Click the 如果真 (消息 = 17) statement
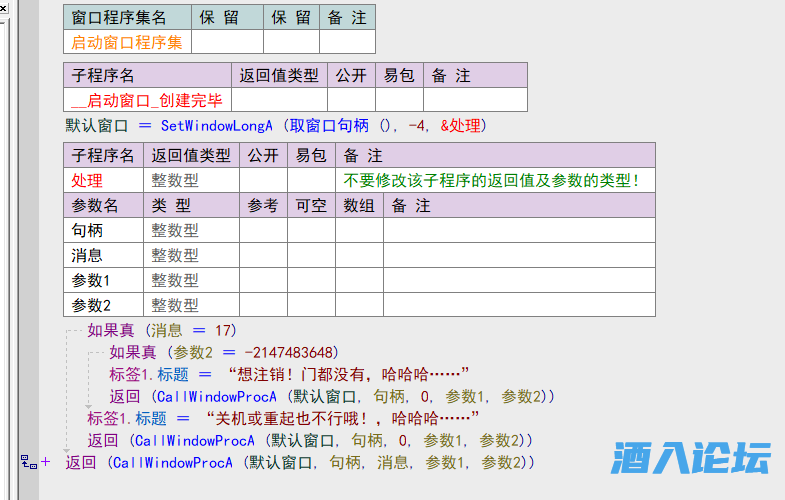The height and width of the screenshot is (500, 785). point(162,330)
